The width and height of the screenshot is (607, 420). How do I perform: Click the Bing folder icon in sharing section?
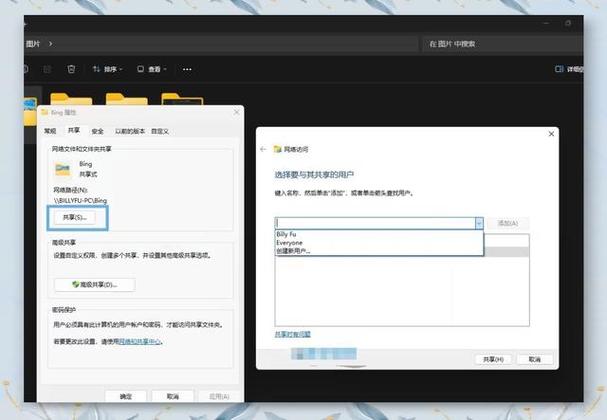63,169
